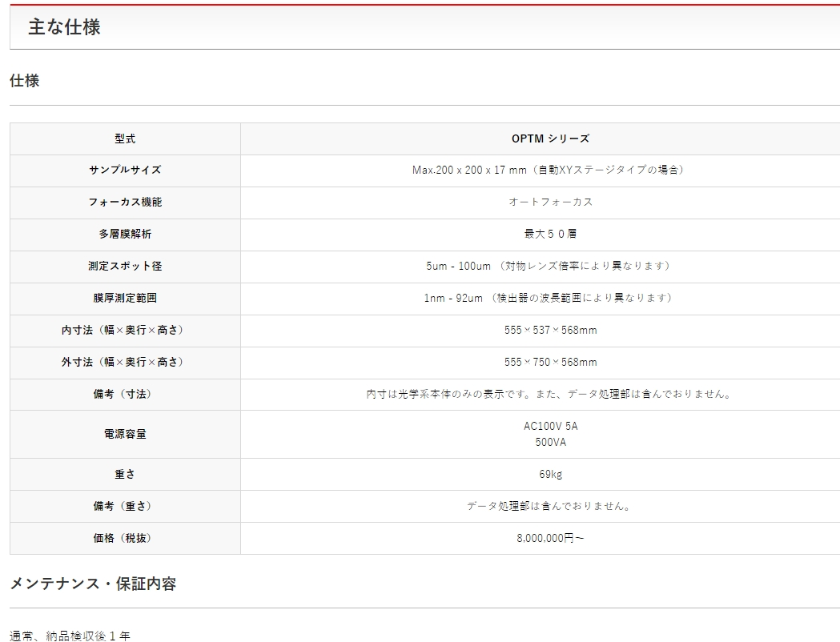Click the 最大50層 value cell
This screenshot has height=642, width=840.
550,234
